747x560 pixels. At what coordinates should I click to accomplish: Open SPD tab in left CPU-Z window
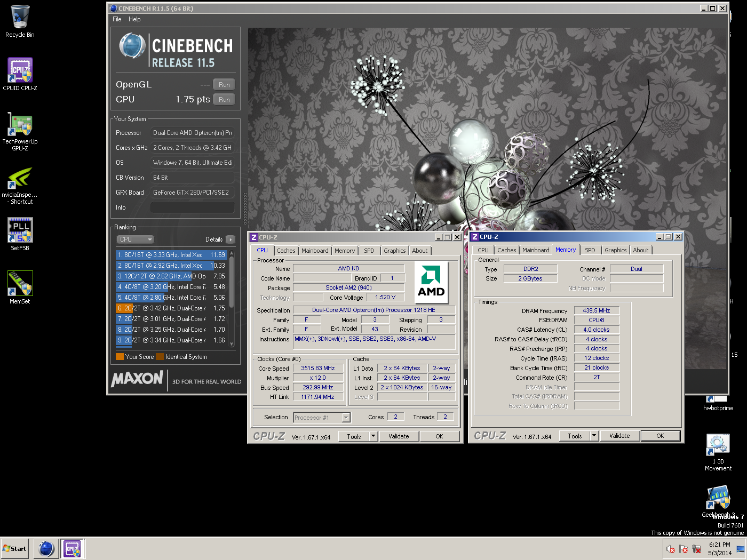coord(369,251)
